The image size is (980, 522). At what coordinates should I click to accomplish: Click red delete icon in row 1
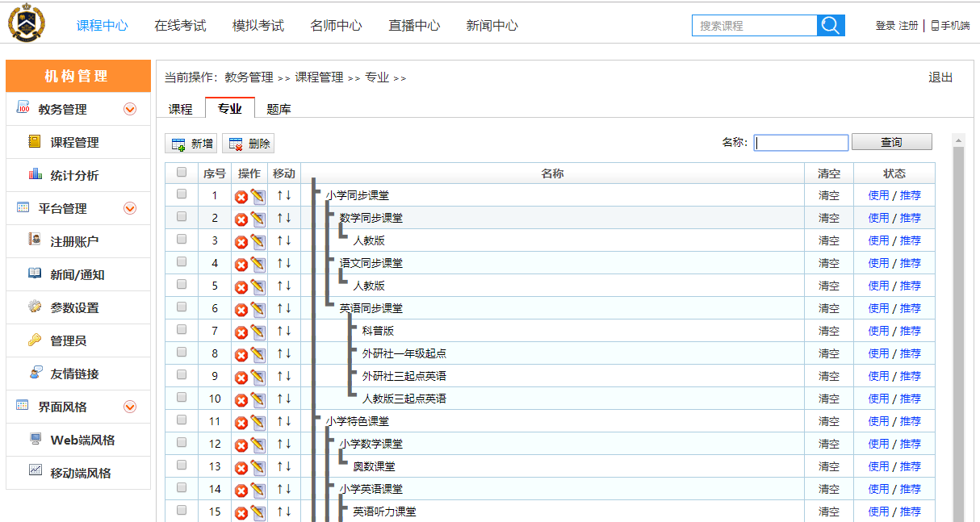point(241,196)
